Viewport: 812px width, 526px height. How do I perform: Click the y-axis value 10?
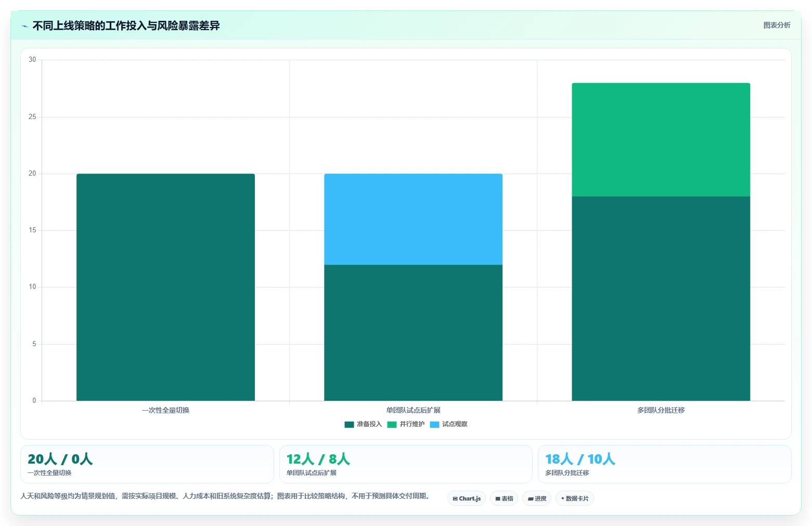coord(32,287)
